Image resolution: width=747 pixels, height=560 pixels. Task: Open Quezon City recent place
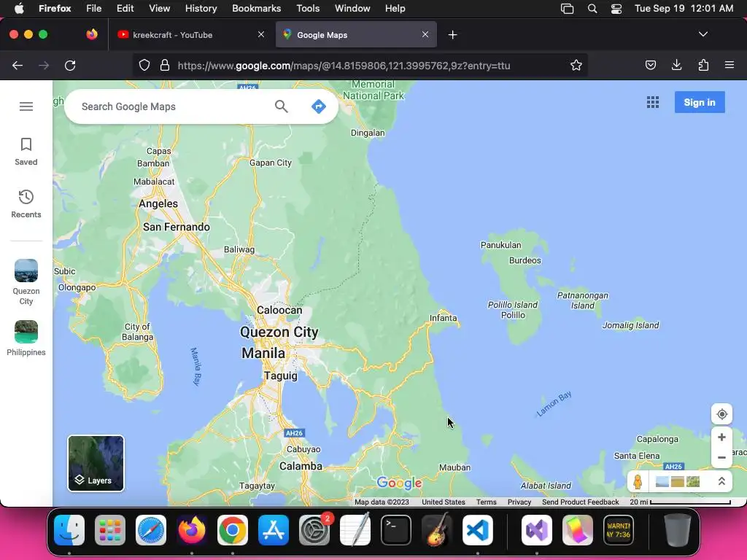coord(26,282)
